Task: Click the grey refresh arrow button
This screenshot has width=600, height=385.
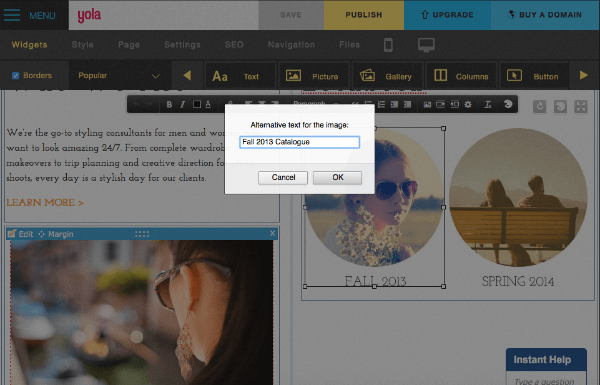Action: pyautogui.click(x=540, y=107)
